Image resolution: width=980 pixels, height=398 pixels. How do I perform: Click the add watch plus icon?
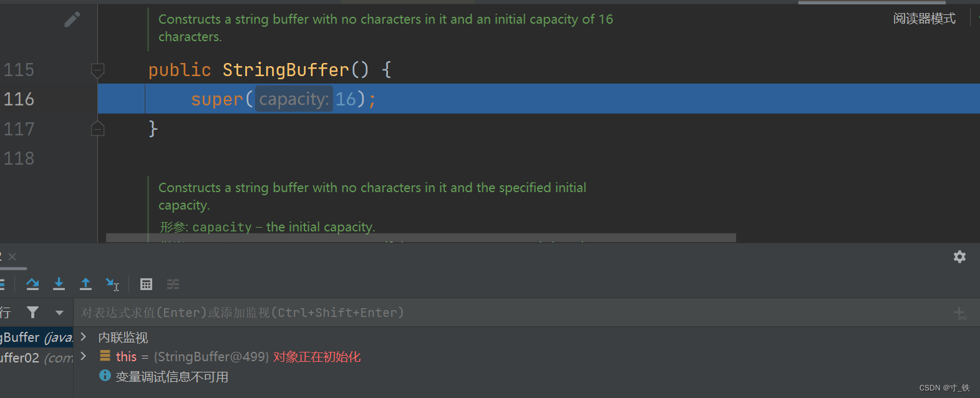960,313
